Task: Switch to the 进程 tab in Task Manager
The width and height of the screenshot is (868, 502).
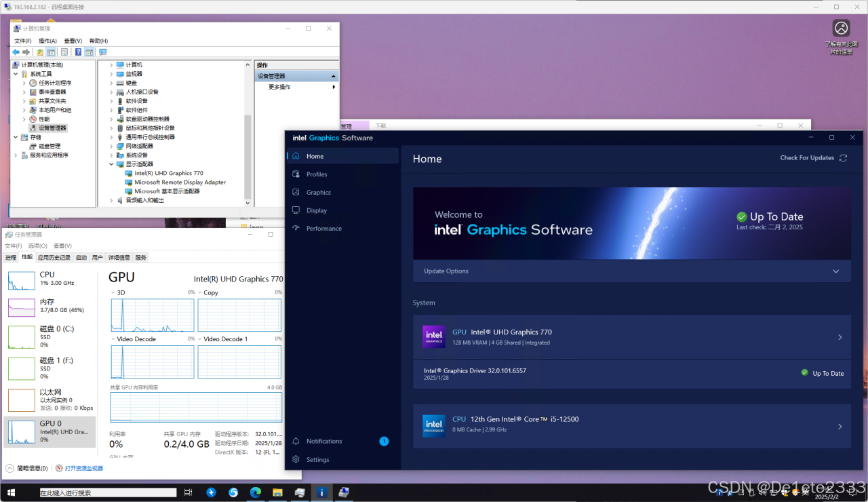Action: (11, 258)
